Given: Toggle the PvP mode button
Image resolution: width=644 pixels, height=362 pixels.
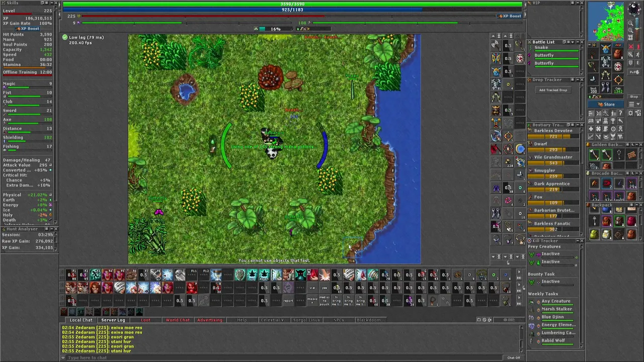Looking at the screenshot, I should coord(634,72).
